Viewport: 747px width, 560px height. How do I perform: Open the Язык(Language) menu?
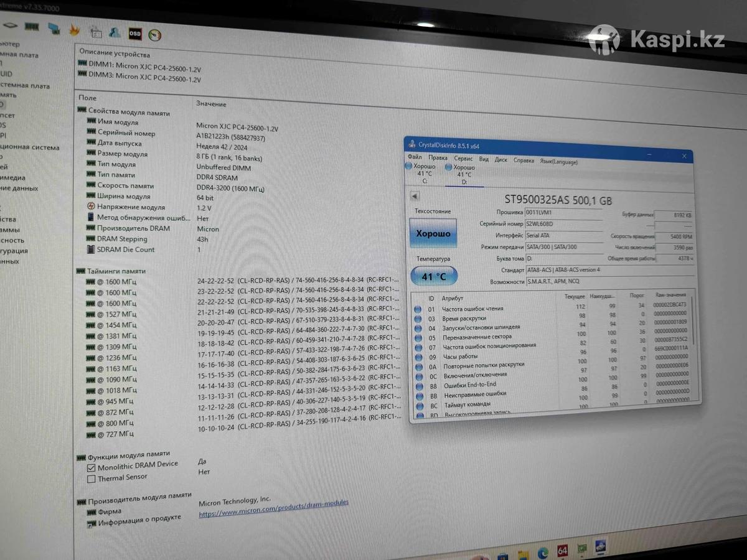(x=558, y=162)
